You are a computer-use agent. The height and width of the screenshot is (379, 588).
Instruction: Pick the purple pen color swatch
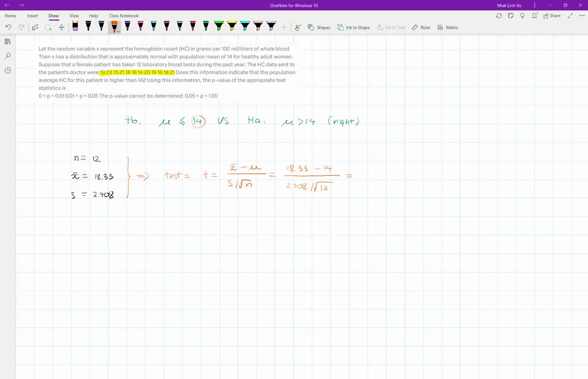click(126, 26)
